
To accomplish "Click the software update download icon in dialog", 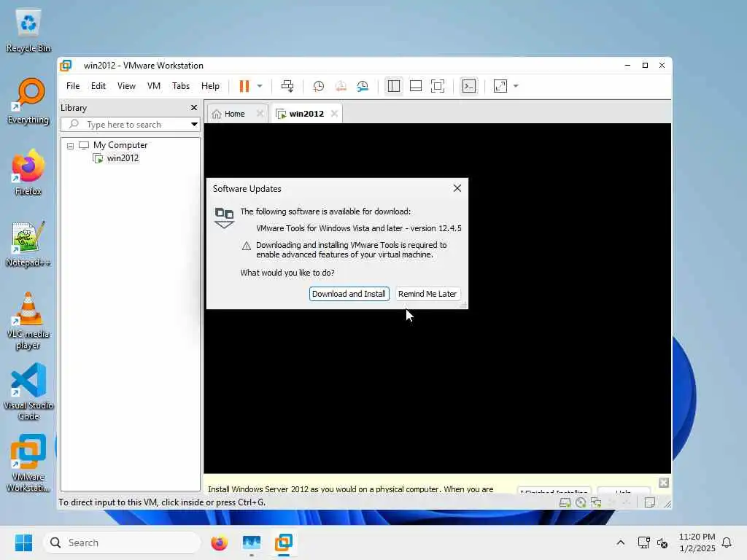I will (x=224, y=217).
